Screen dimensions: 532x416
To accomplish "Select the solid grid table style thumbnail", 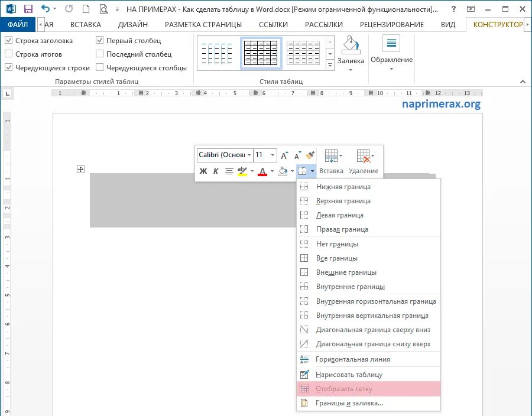I will pos(261,53).
